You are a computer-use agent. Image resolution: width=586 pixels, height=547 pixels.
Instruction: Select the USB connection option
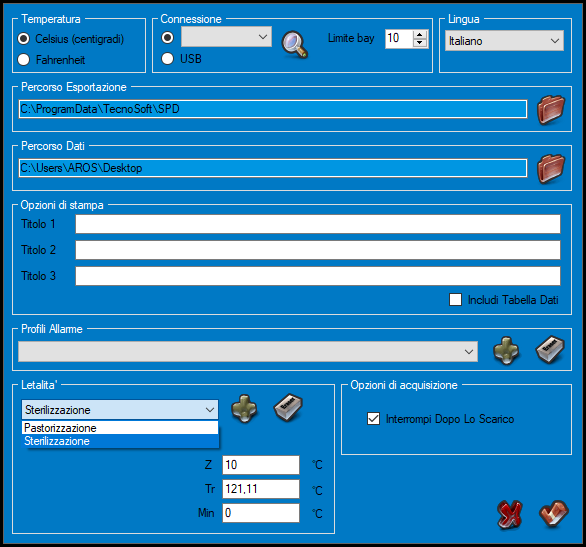[182, 59]
